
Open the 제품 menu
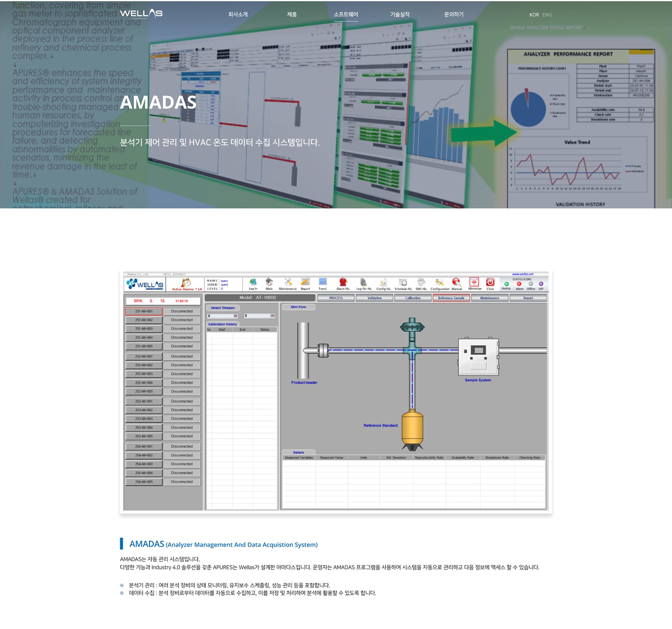point(292,15)
